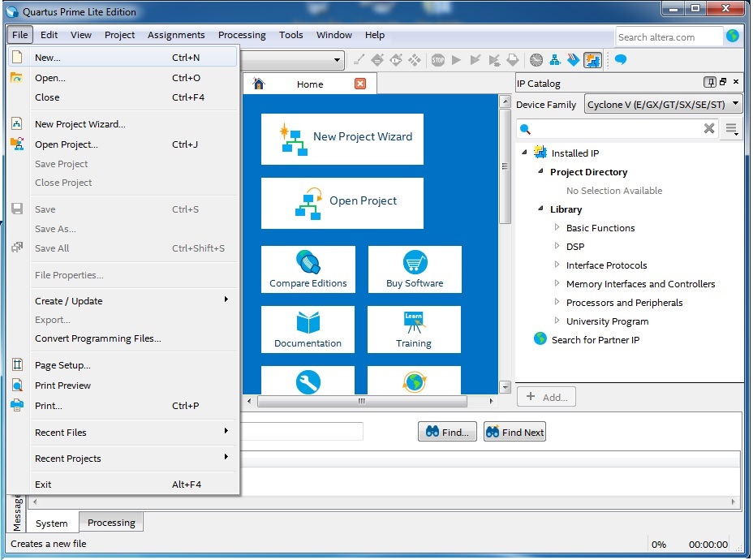Expand Processors and Peripherals
This screenshot has width=753, height=560.
pos(557,302)
